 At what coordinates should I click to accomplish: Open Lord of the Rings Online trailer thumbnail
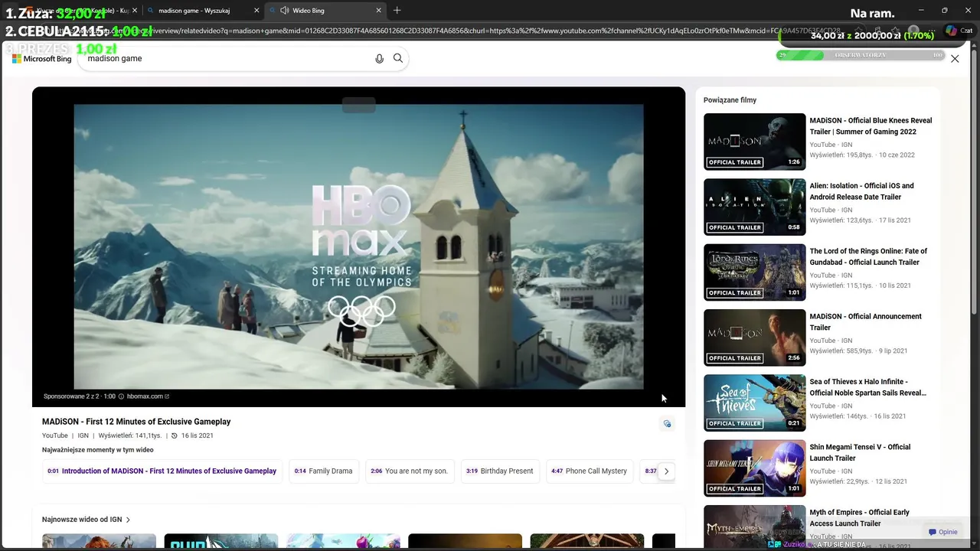click(755, 272)
